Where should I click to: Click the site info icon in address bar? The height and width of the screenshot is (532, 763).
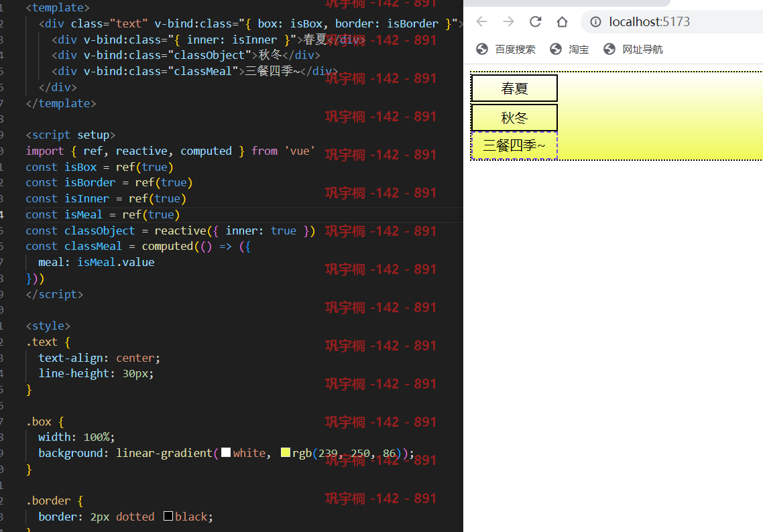(595, 22)
